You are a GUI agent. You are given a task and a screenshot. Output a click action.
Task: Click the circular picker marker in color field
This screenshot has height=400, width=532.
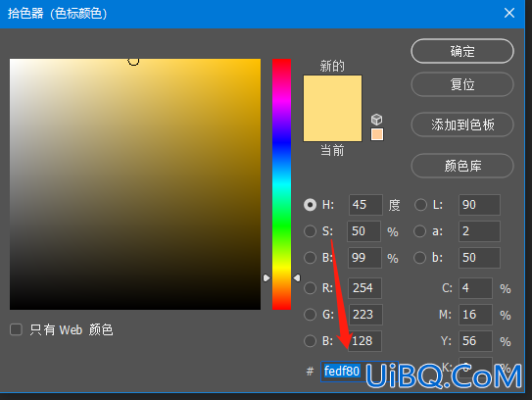(133, 61)
